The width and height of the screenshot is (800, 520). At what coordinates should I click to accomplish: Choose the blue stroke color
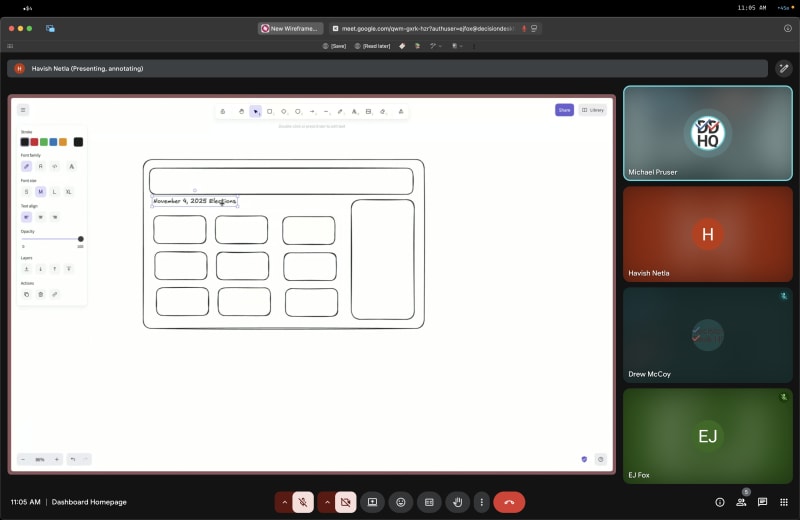53,142
